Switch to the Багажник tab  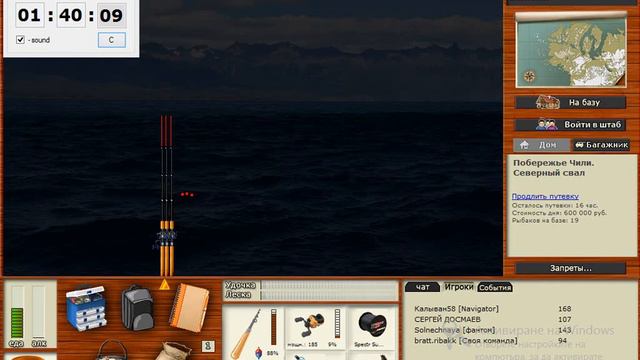(601, 144)
